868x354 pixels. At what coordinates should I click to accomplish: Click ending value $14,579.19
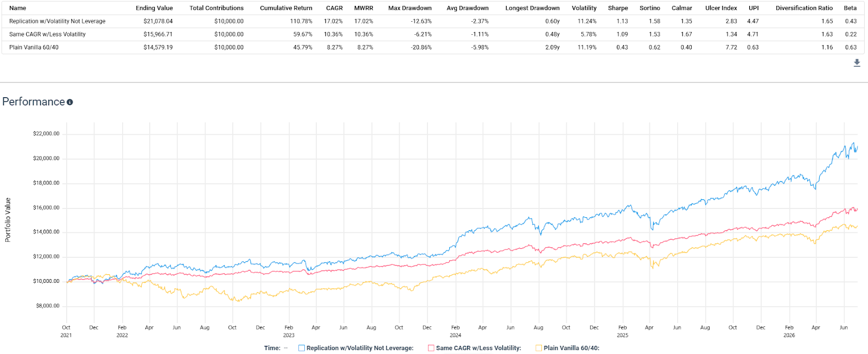click(158, 47)
